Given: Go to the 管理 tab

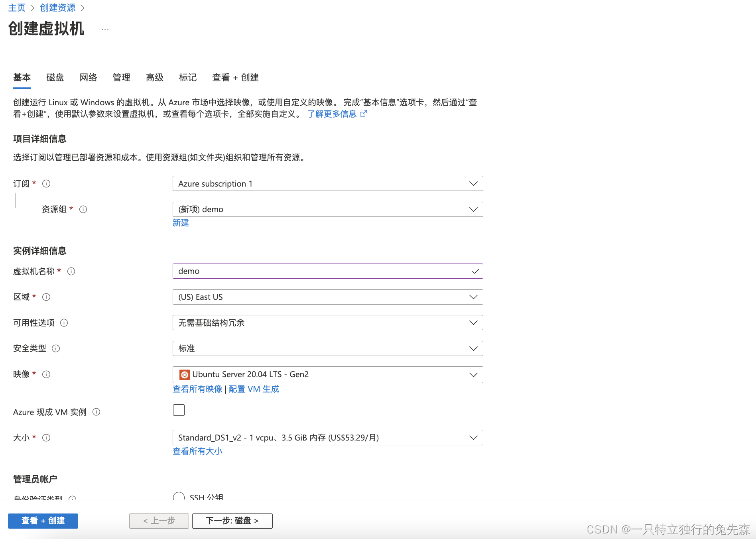Looking at the screenshot, I should (x=121, y=77).
